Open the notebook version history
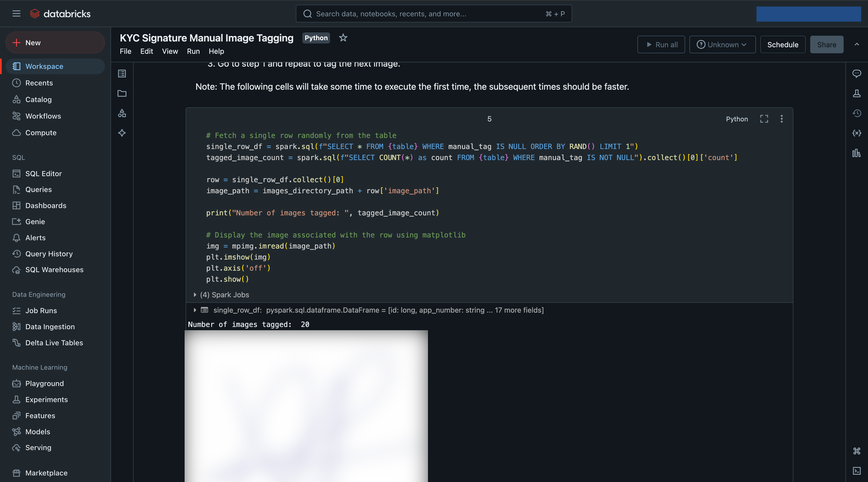The height and width of the screenshot is (482, 868). [x=857, y=113]
